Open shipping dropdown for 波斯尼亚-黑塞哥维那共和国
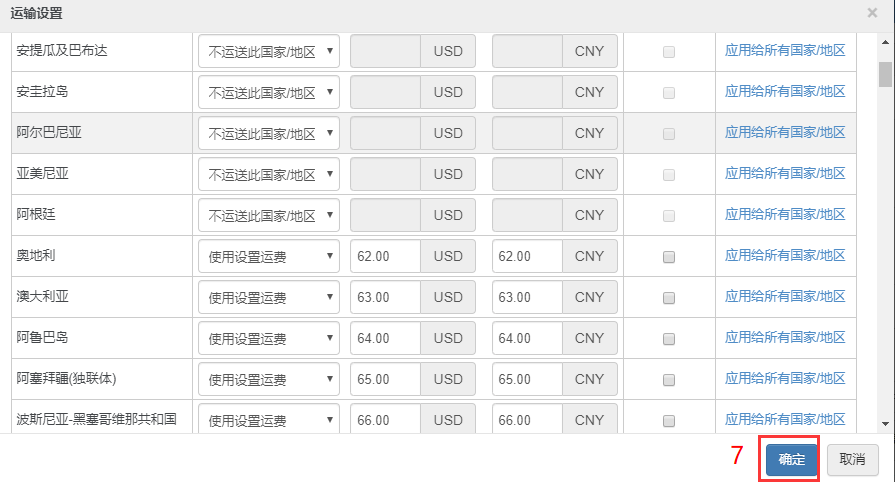Screen dimensions: 895x482 269,419
